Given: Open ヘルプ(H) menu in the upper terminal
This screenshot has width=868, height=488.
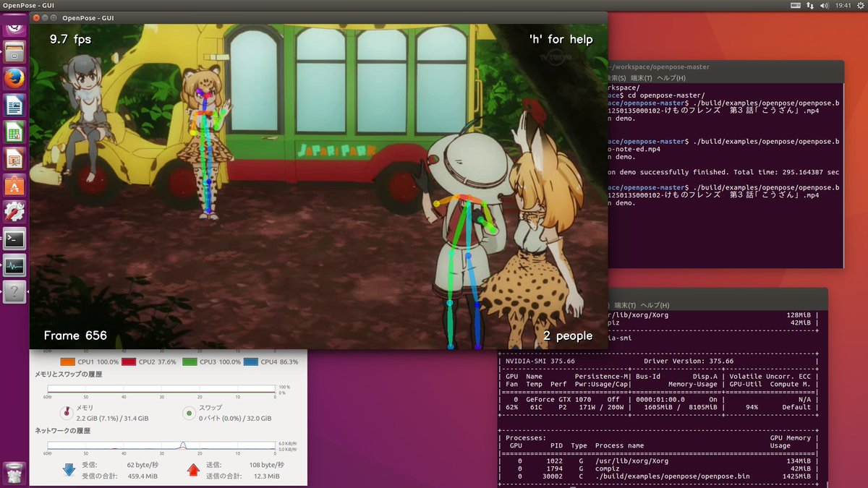Looking at the screenshot, I should tap(671, 78).
